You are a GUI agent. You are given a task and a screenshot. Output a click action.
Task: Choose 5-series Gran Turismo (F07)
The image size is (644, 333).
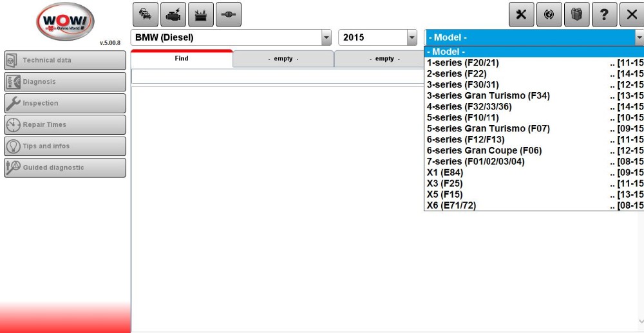[534, 129]
